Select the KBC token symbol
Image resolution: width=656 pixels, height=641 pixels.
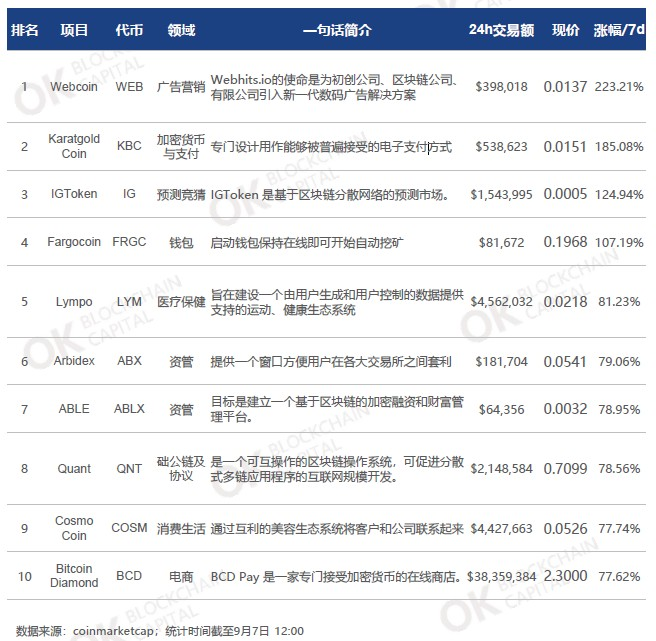129,146
